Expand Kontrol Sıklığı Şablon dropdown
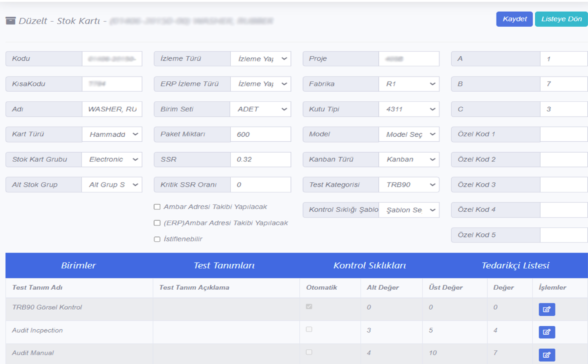This screenshot has width=588, height=364. pos(409,210)
